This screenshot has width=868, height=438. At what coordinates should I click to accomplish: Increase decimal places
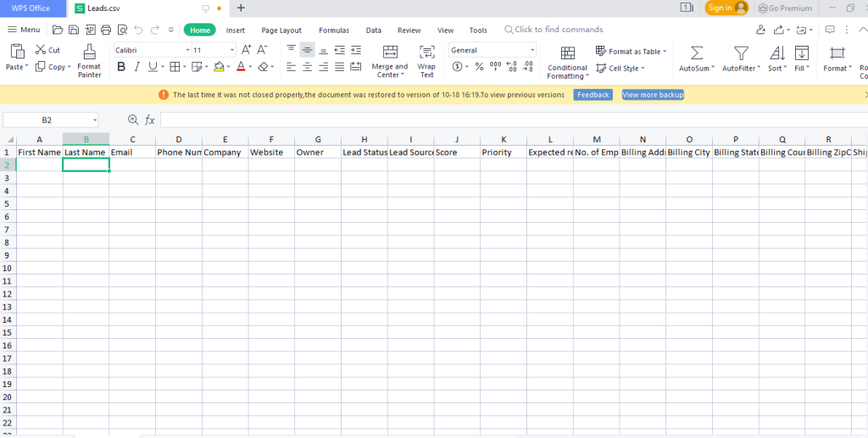click(x=511, y=67)
